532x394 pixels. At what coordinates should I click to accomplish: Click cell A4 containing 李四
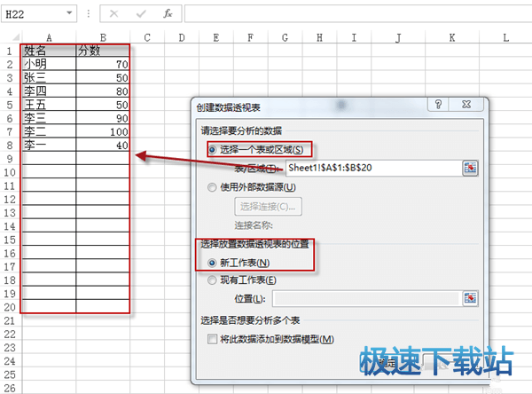point(49,91)
